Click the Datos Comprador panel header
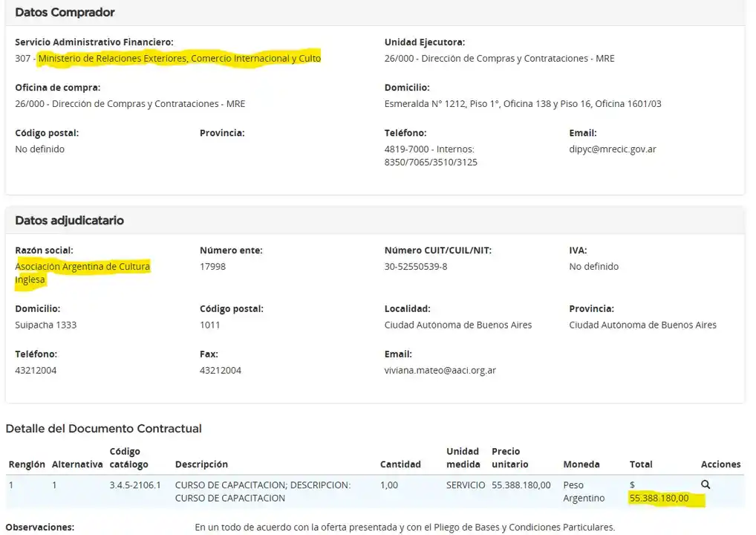 [x=65, y=13]
